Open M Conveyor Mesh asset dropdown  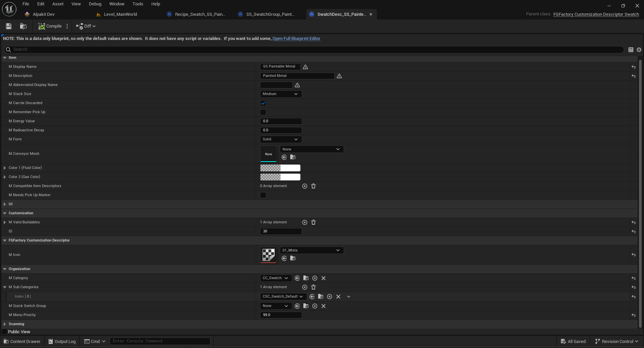coord(312,149)
